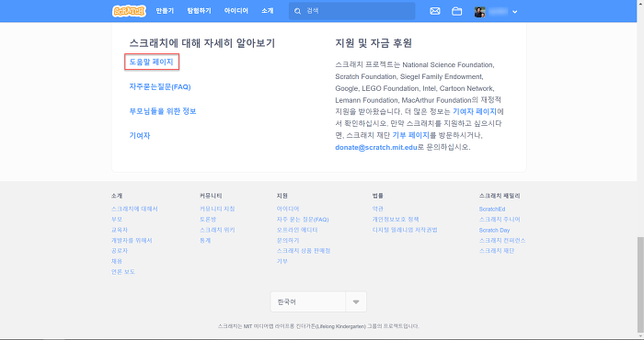Open footer link 스크래치 상품 판매점
Screen dimensions: 644x340
pyautogui.click(x=304, y=251)
